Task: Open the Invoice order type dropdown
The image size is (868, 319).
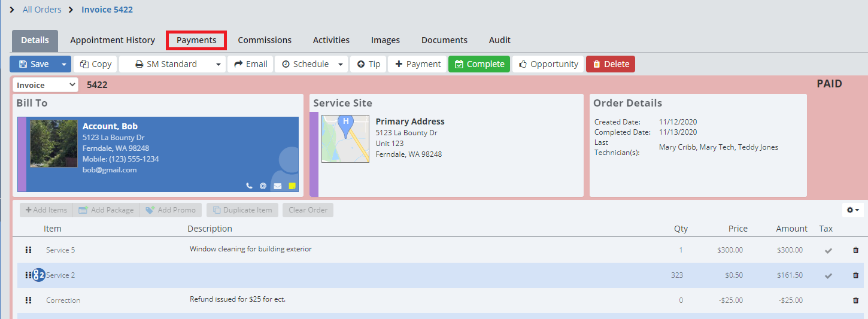Action: [45, 85]
